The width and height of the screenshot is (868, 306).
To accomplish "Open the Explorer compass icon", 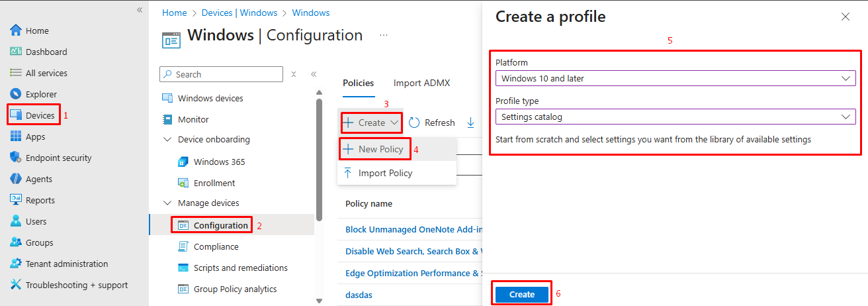I will pyautogui.click(x=16, y=94).
